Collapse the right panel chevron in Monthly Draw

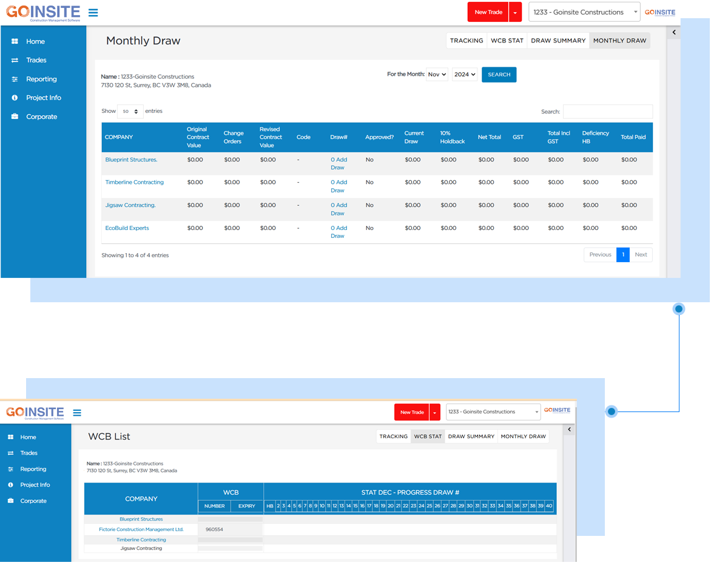tap(674, 33)
